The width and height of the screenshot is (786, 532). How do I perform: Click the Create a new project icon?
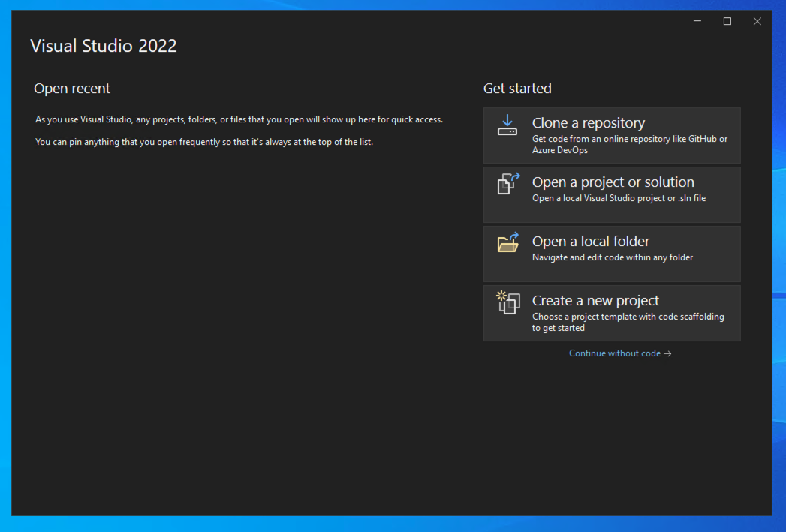[507, 302]
